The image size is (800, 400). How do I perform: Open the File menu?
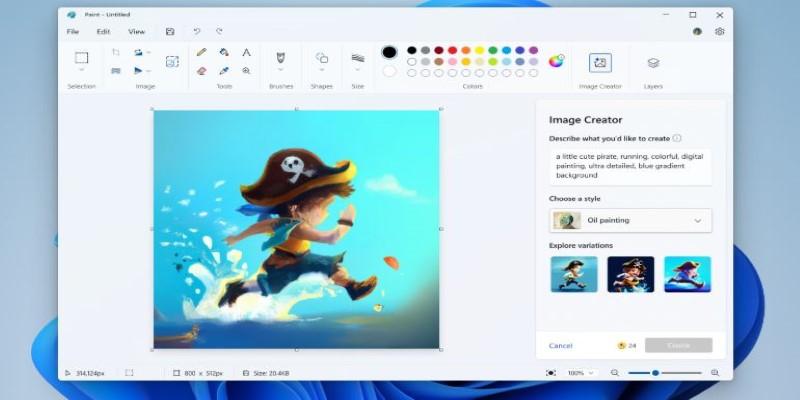pos(73,32)
